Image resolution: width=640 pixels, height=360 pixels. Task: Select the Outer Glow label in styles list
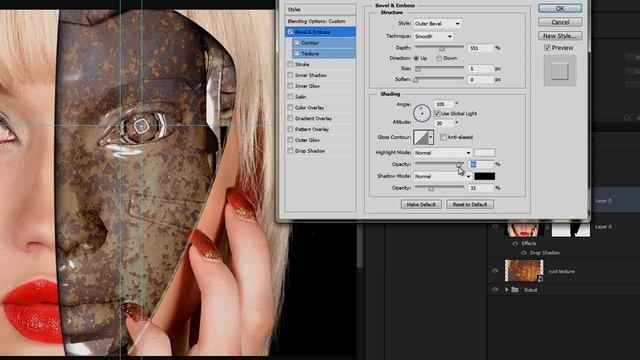pyautogui.click(x=307, y=140)
